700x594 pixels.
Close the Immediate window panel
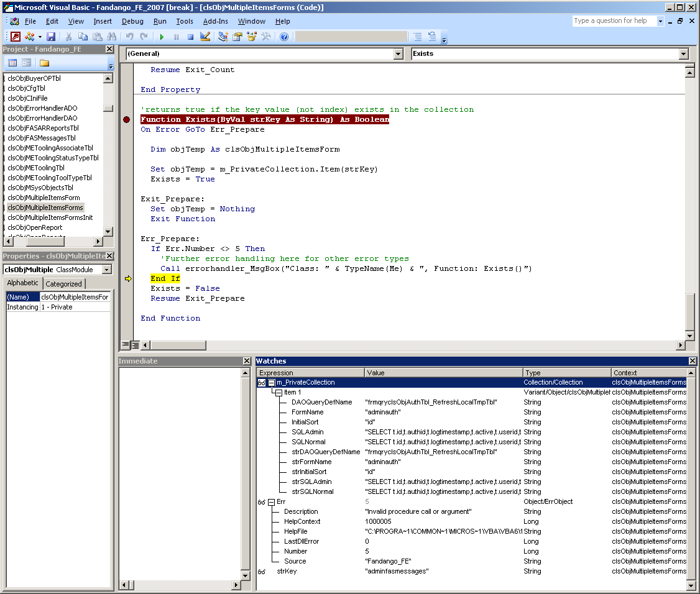(248, 361)
